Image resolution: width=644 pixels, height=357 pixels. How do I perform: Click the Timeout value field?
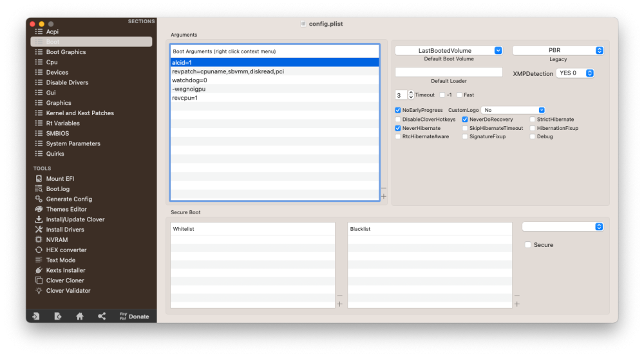401,95
